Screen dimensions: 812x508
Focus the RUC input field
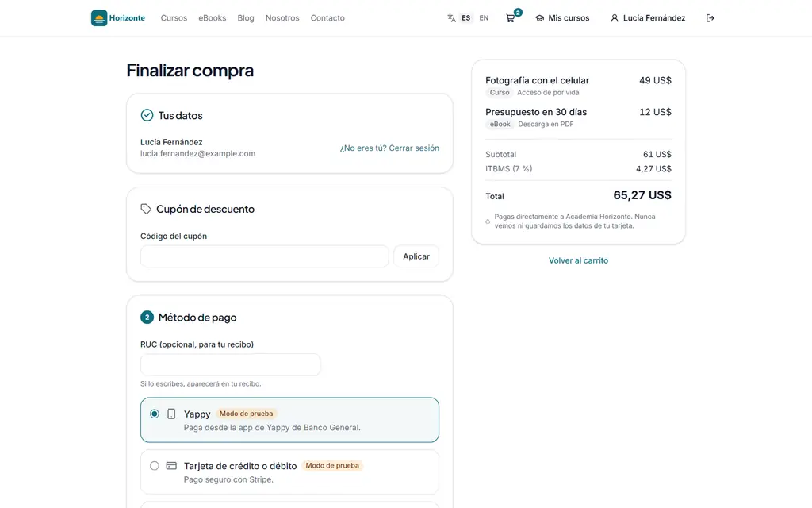pos(231,364)
